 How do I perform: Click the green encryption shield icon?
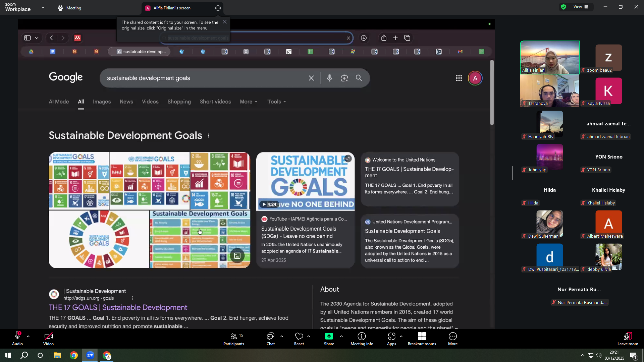tap(563, 7)
